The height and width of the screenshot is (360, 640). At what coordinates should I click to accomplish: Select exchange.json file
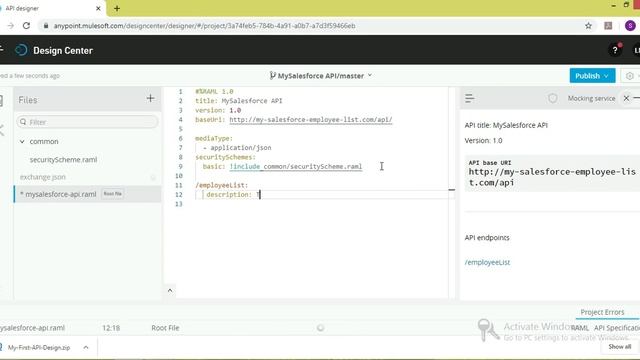[43, 177]
